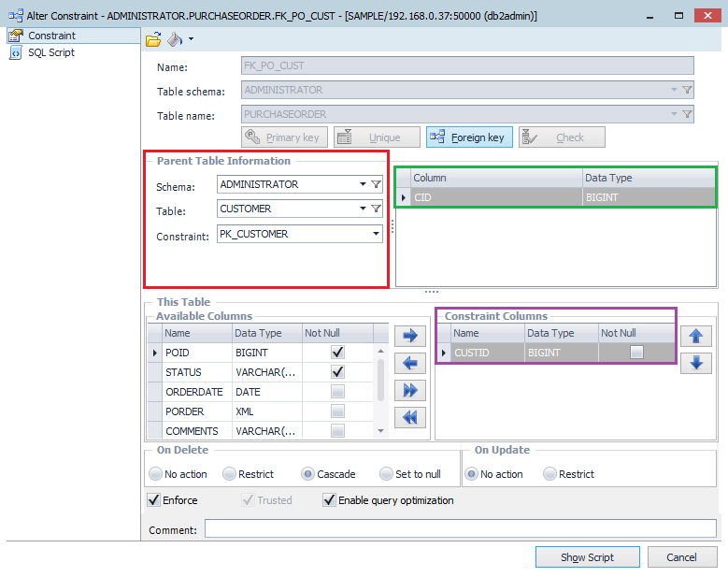
Task: Open the parent Schema ADMINISTRATOR dropdown
Action: [x=363, y=185]
